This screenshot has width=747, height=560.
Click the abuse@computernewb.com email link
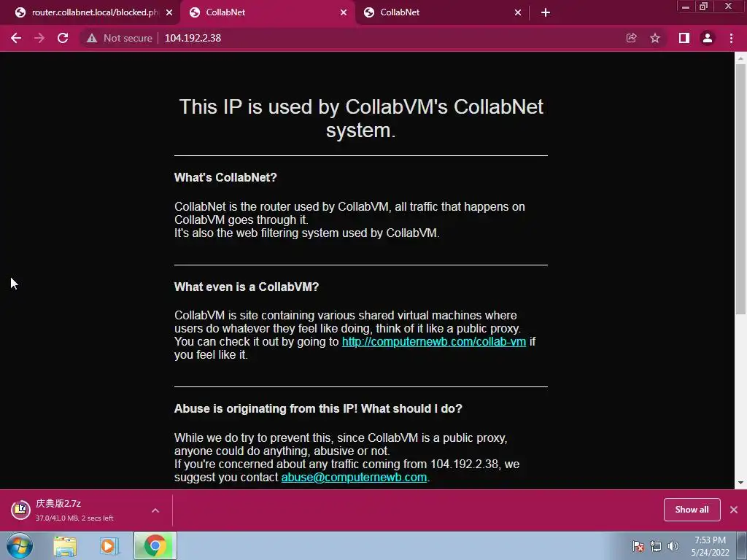pyautogui.click(x=354, y=477)
